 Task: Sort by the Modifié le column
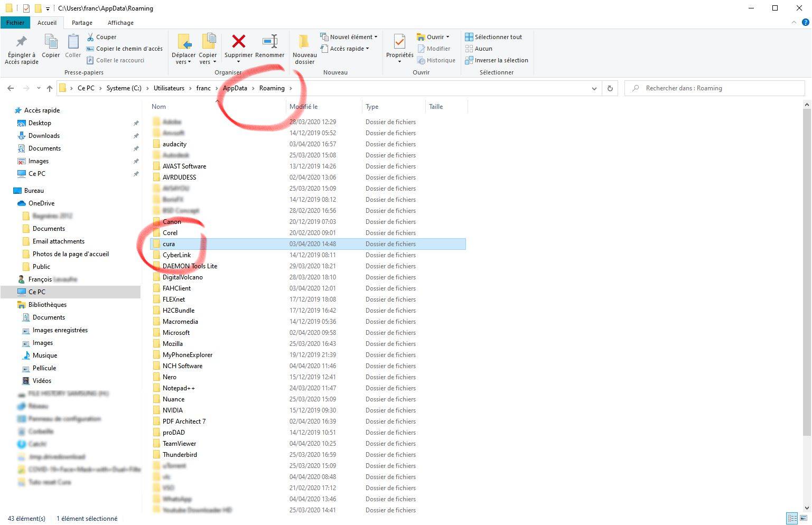[303, 107]
